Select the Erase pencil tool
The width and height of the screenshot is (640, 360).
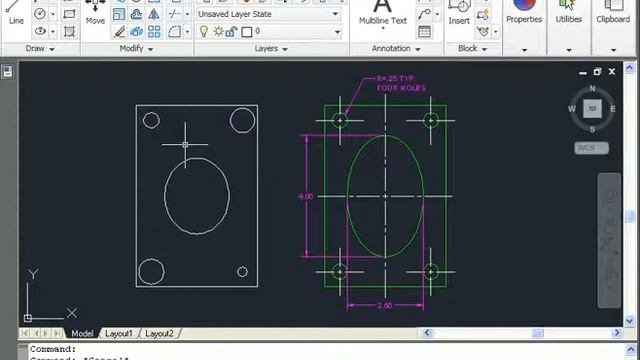tap(119, 31)
